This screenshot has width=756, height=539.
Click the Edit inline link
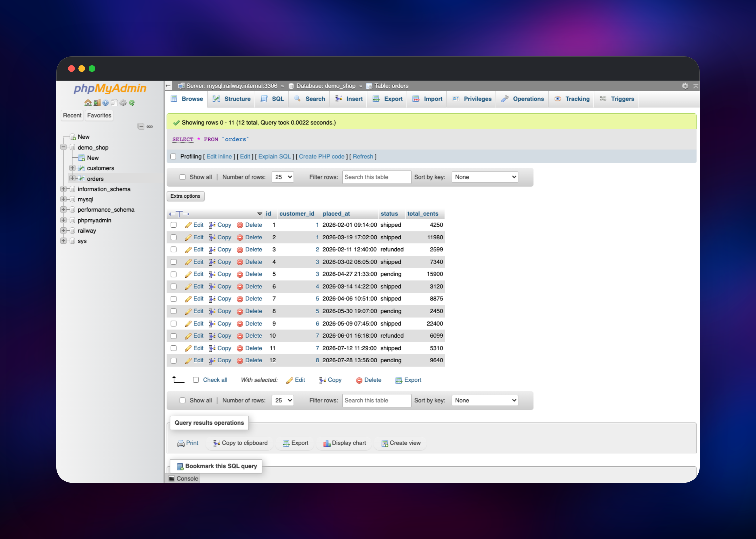pyautogui.click(x=219, y=157)
